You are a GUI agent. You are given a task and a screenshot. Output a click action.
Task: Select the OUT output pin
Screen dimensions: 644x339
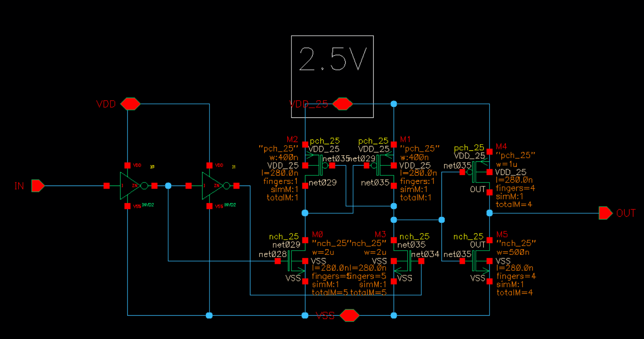[x=605, y=213]
